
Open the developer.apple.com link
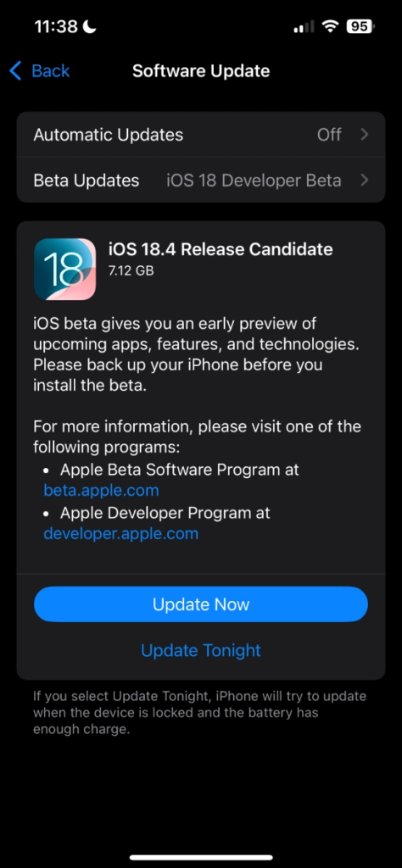(x=120, y=534)
